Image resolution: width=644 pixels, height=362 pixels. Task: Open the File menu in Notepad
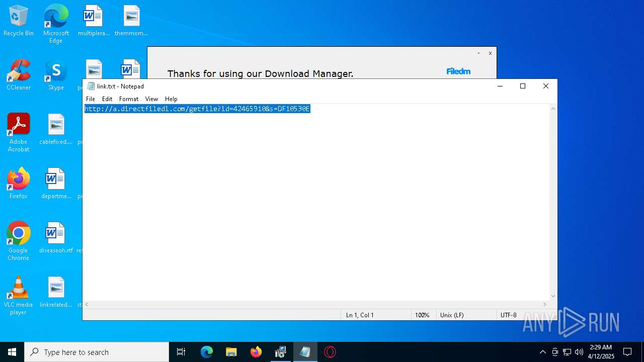click(91, 99)
